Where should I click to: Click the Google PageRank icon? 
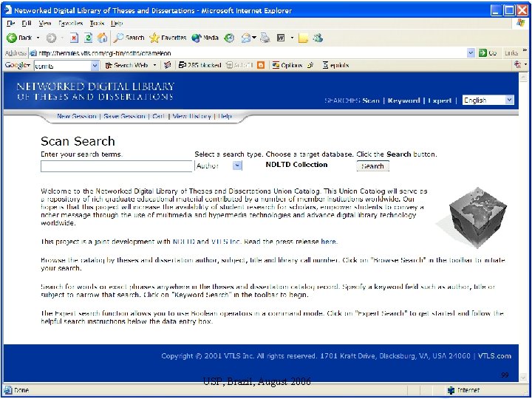pos(167,65)
